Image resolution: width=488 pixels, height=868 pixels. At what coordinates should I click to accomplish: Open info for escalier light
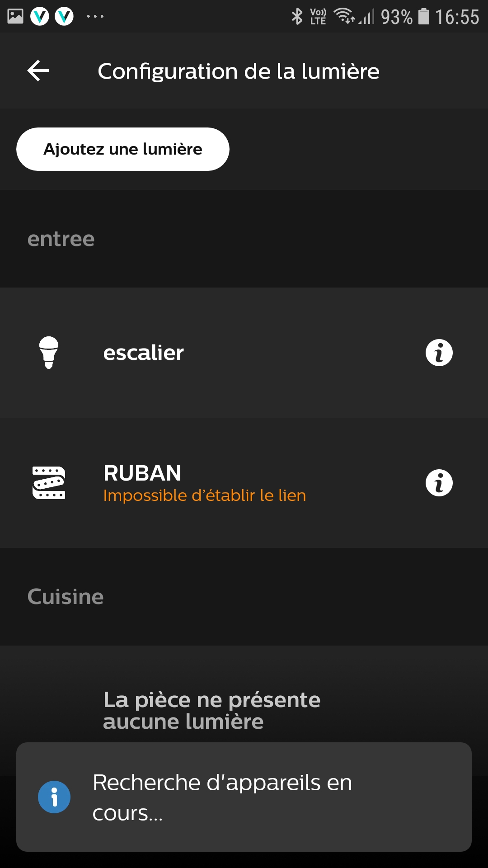coord(439,353)
